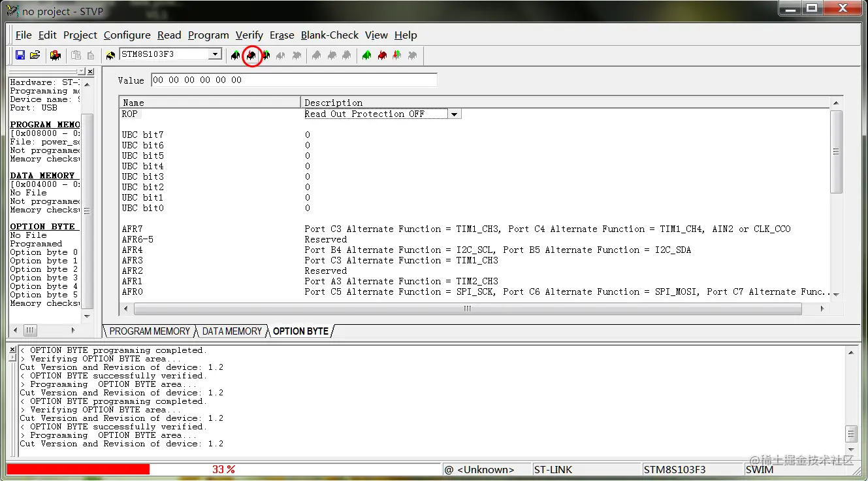Click the ST-LINK status bar entry

(x=586, y=469)
